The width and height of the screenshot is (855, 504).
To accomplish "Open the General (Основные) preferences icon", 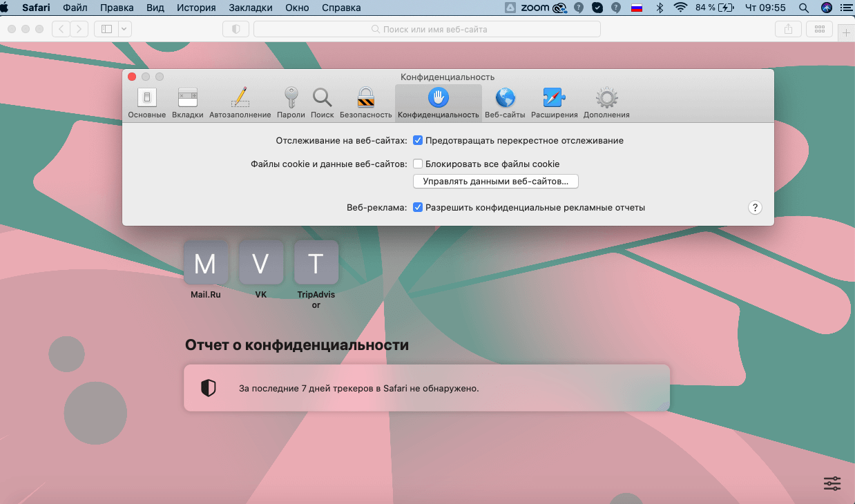I will pyautogui.click(x=147, y=98).
